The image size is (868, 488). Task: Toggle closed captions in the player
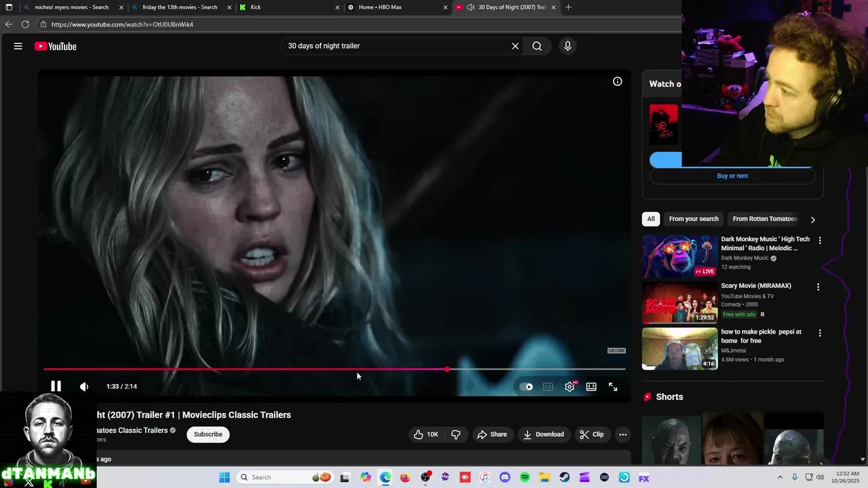(548, 387)
